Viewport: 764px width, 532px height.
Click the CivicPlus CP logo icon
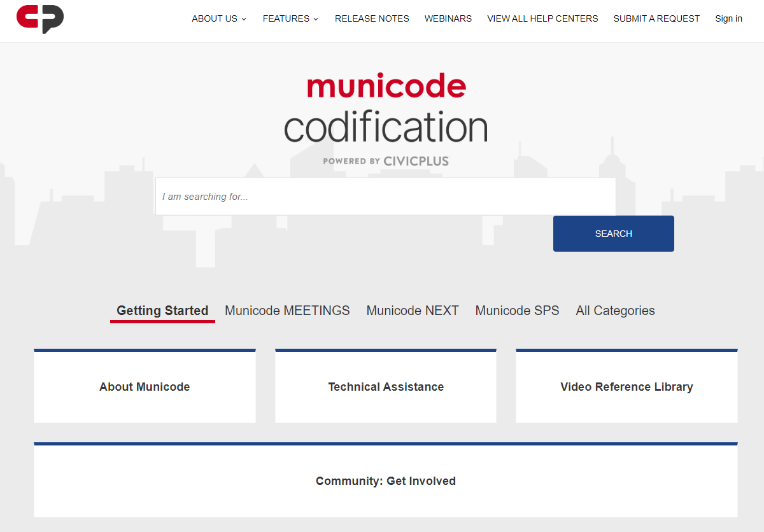(40, 19)
